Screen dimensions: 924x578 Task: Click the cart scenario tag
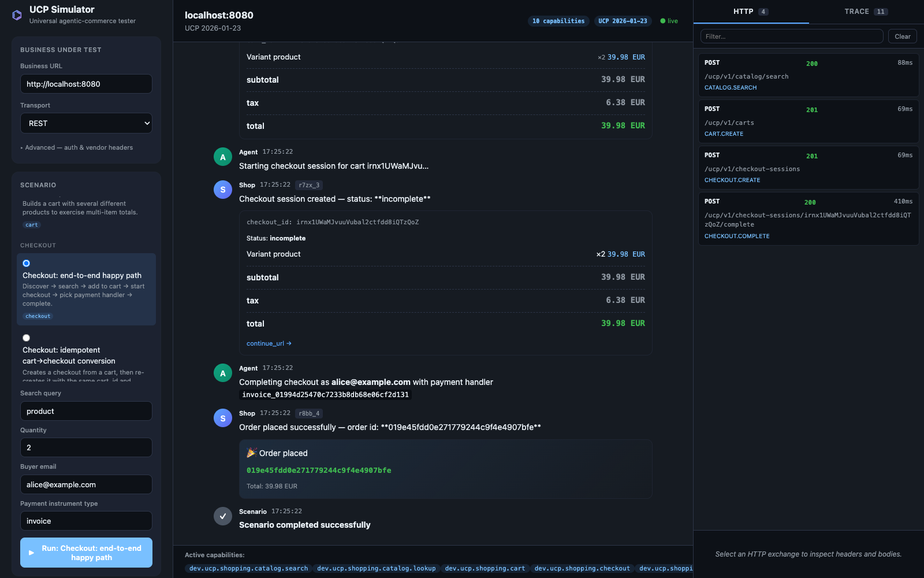click(32, 225)
